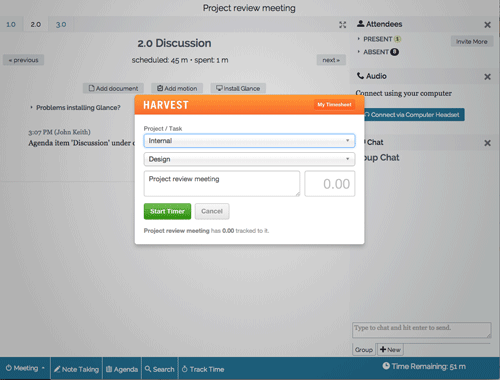Click the 3:07 PM (John Keith) note

click(59, 132)
